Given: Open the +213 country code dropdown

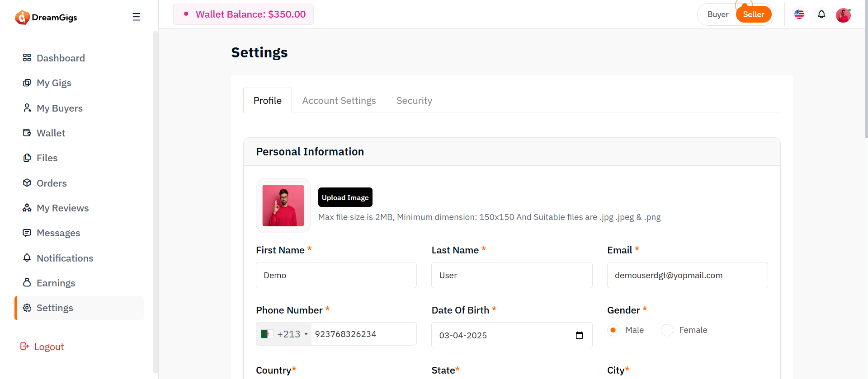Looking at the screenshot, I should [x=284, y=334].
